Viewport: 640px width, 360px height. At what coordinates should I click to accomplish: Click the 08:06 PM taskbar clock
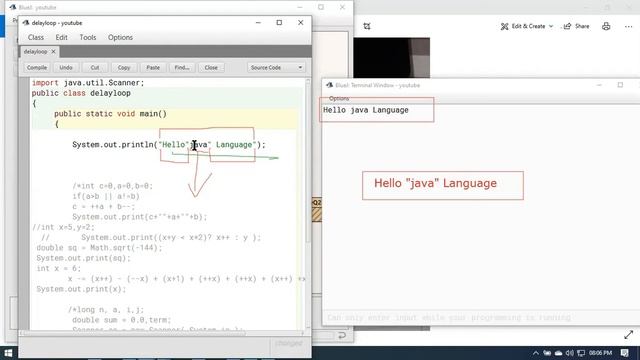click(600, 353)
